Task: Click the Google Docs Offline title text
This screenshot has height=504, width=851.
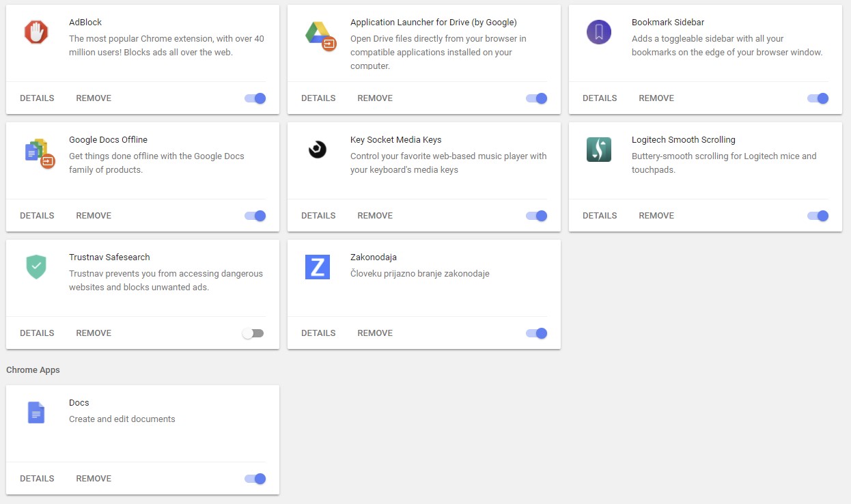Action: [108, 140]
